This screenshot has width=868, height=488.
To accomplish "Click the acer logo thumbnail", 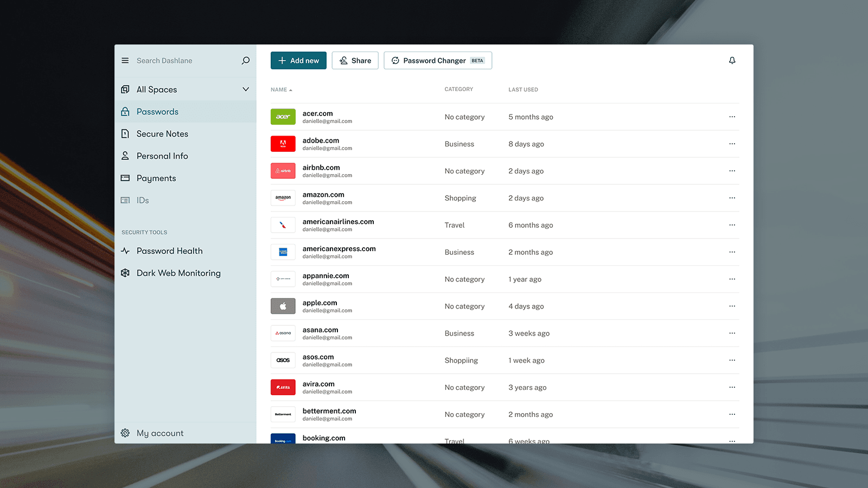I will [x=283, y=117].
